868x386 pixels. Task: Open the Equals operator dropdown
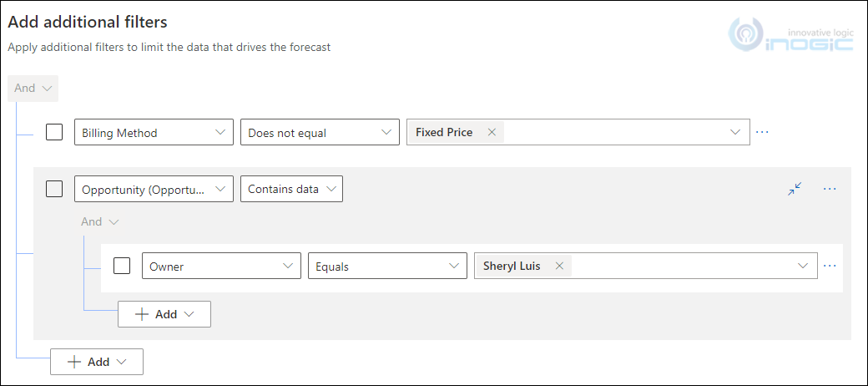386,266
